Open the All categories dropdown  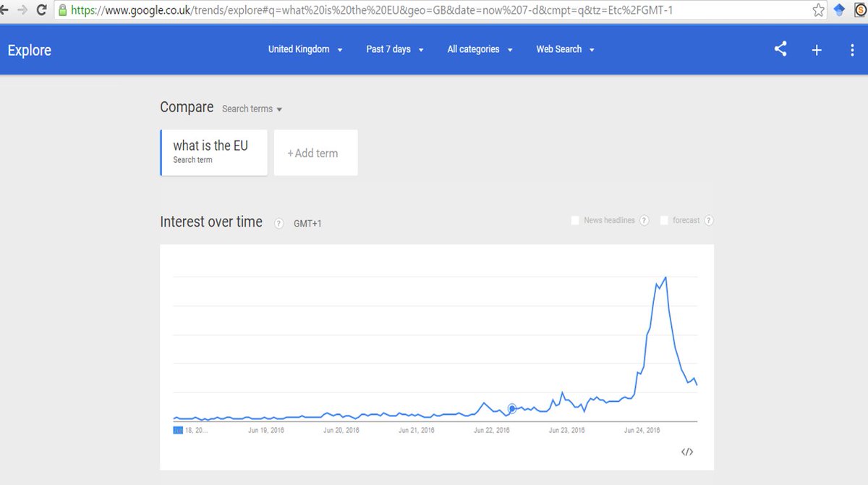(x=480, y=49)
